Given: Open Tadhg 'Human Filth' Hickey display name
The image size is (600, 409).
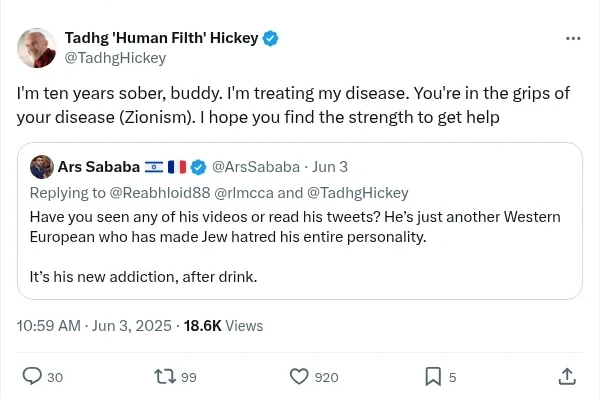Looking at the screenshot, I should click(160, 38).
